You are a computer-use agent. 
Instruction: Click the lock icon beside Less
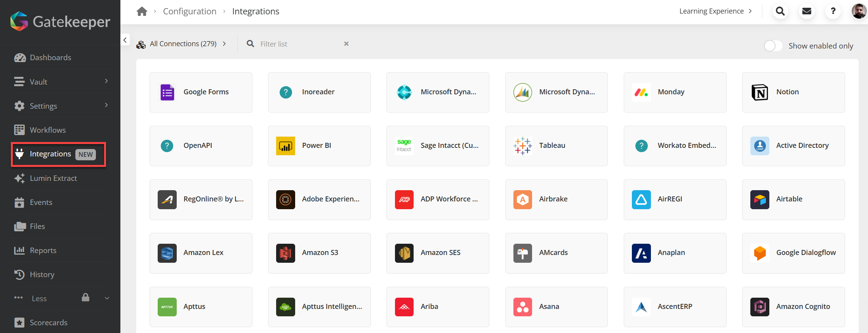tap(85, 297)
